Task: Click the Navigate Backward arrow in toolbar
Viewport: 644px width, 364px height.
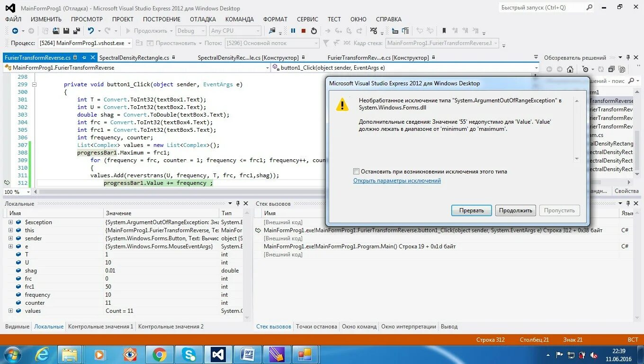Action: tap(15, 31)
